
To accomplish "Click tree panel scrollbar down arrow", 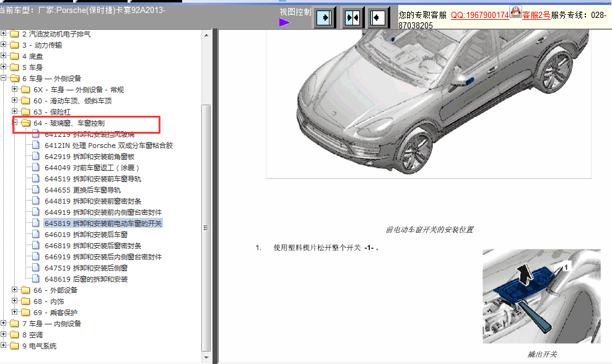I will pos(206,357).
